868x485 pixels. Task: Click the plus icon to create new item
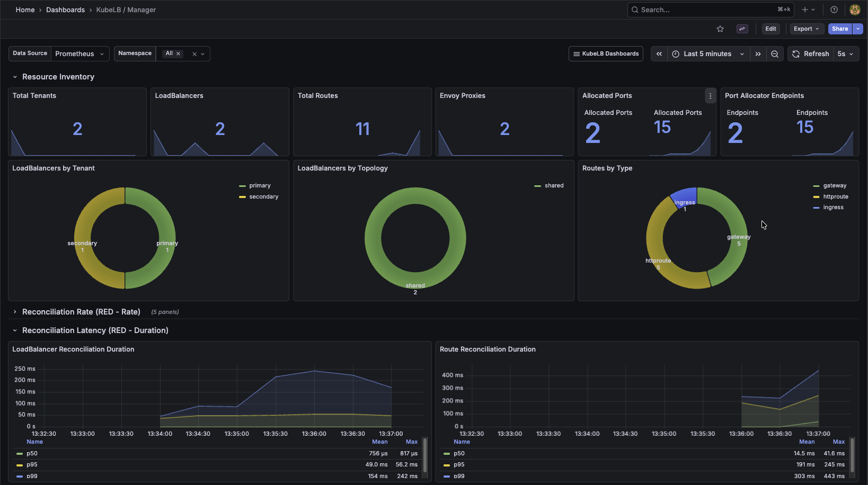[805, 10]
